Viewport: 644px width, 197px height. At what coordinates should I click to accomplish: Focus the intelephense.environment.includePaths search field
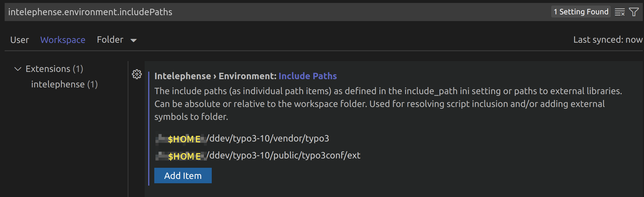277,12
